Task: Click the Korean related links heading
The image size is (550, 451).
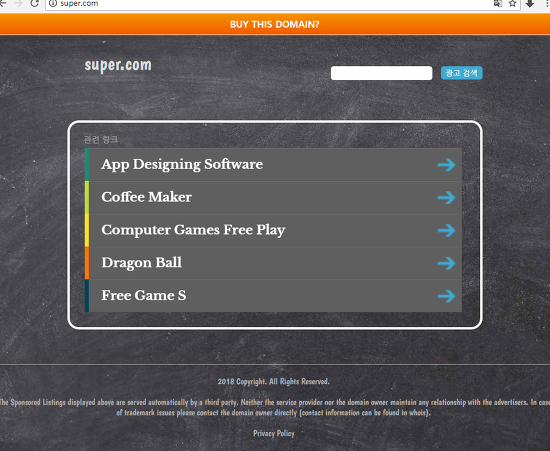Action: 101,140
